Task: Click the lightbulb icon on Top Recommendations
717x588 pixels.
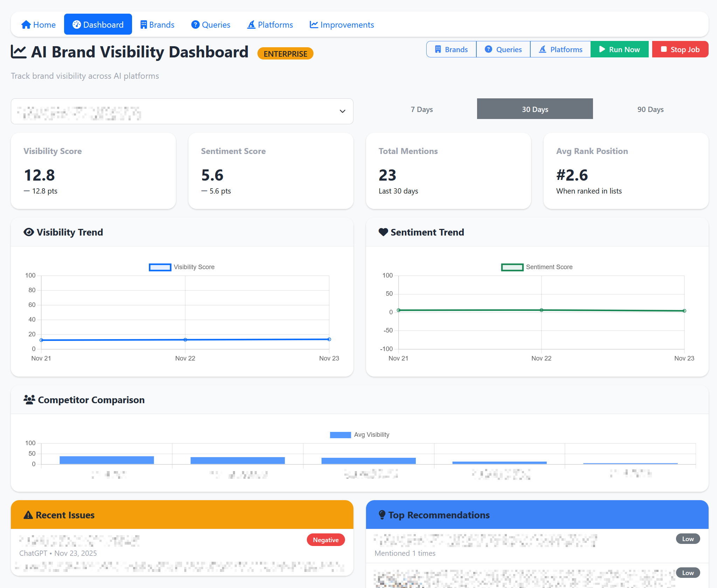Action: [381, 514]
